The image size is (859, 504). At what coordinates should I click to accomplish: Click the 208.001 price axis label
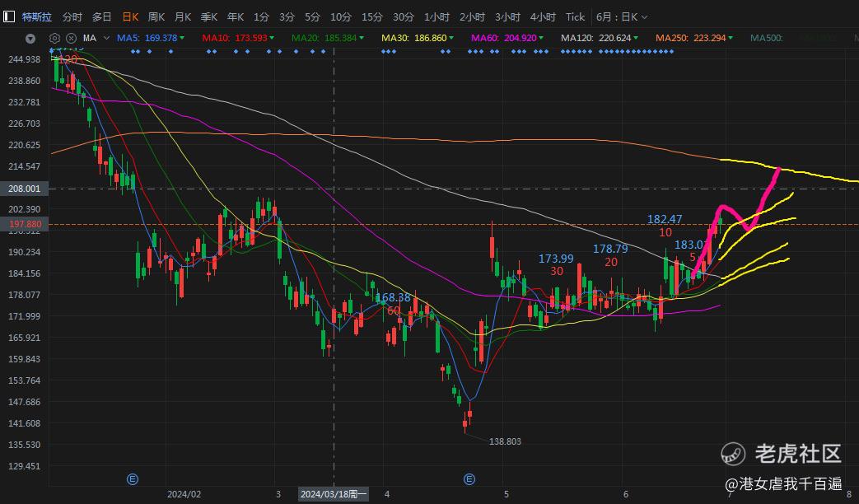24,189
